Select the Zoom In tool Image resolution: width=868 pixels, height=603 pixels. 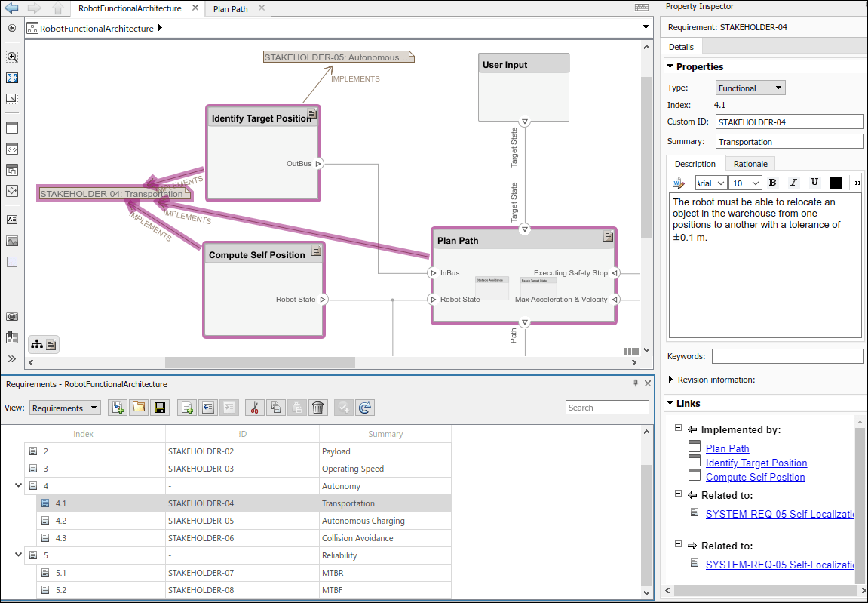(x=11, y=57)
